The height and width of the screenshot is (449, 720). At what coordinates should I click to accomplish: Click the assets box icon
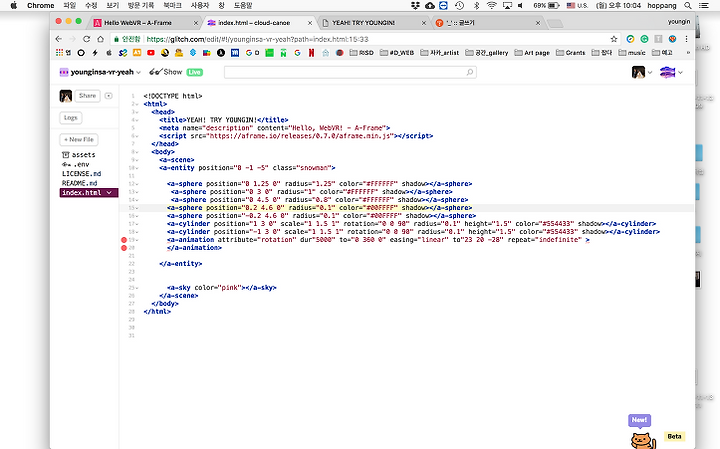pyautogui.click(x=66, y=155)
